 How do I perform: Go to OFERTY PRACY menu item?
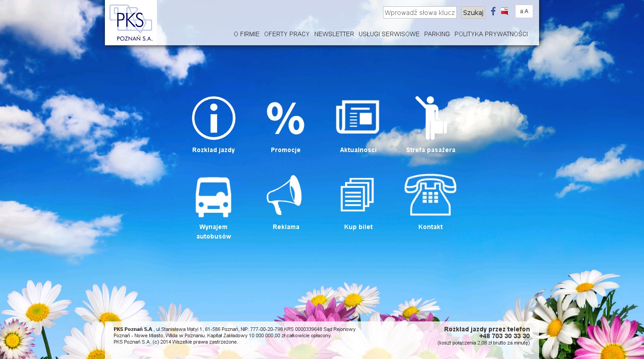[x=287, y=34]
